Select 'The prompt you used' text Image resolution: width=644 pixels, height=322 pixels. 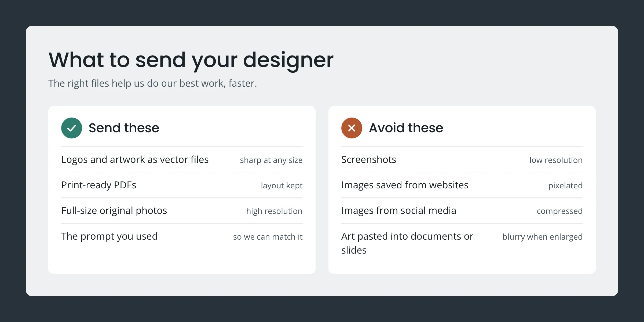tap(109, 236)
